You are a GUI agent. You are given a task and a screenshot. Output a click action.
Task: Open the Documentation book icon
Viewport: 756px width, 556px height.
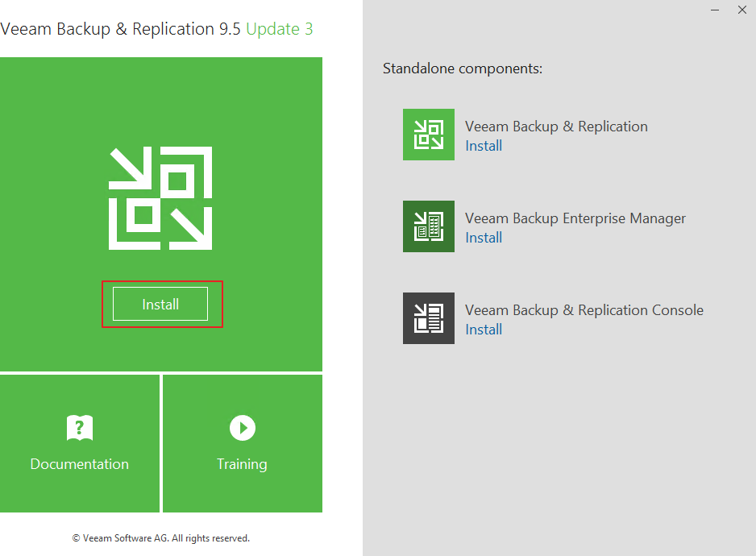(80, 428)
